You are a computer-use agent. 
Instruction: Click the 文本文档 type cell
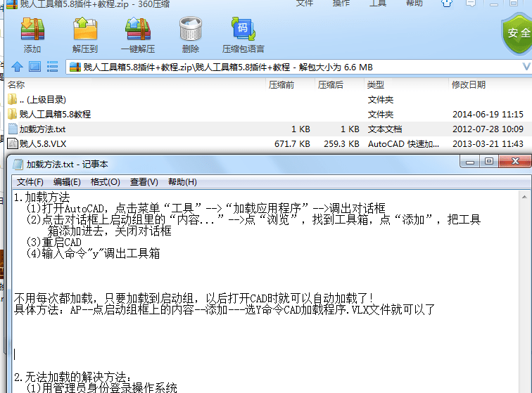(385, 129)
